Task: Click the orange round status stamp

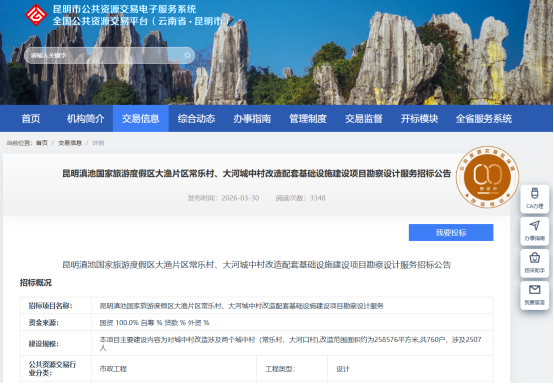Action: 487,177
